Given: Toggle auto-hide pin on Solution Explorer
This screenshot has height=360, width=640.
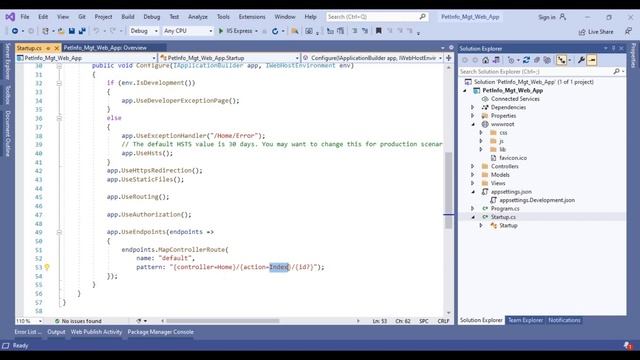Looking at the screenshot, I should pyautogui.click(x=613, y=48).
